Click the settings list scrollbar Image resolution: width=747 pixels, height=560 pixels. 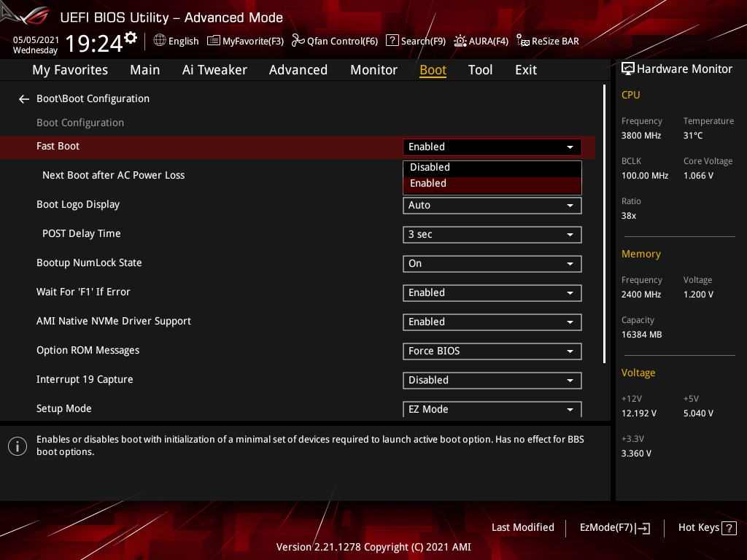tap(605, 224)
